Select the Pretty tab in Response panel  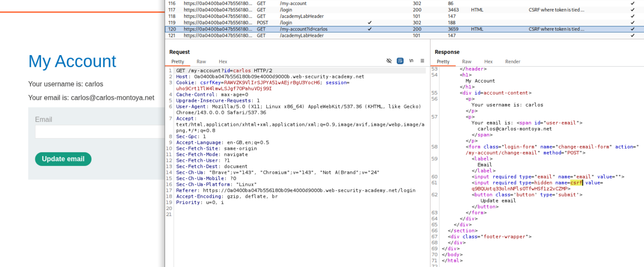[x=443, y=62]
